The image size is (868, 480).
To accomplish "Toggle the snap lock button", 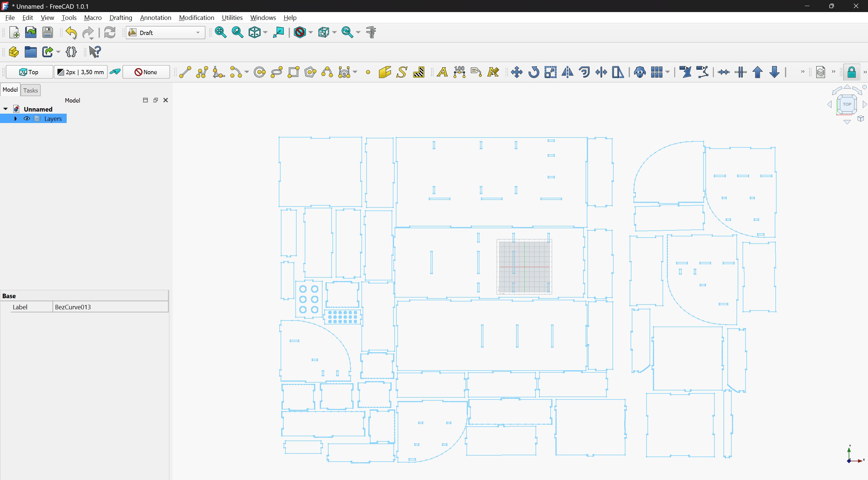I will (851, 72).
